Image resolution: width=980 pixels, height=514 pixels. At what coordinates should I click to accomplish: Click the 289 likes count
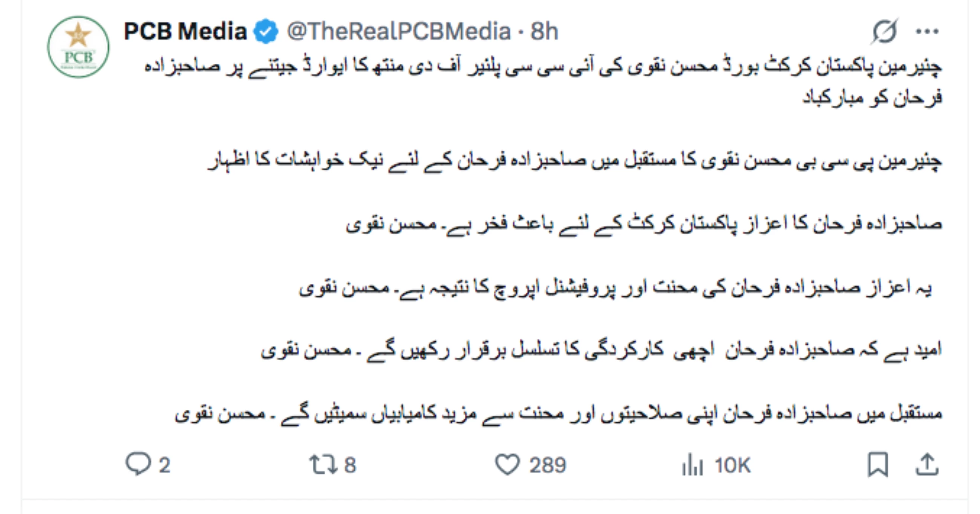548,465
